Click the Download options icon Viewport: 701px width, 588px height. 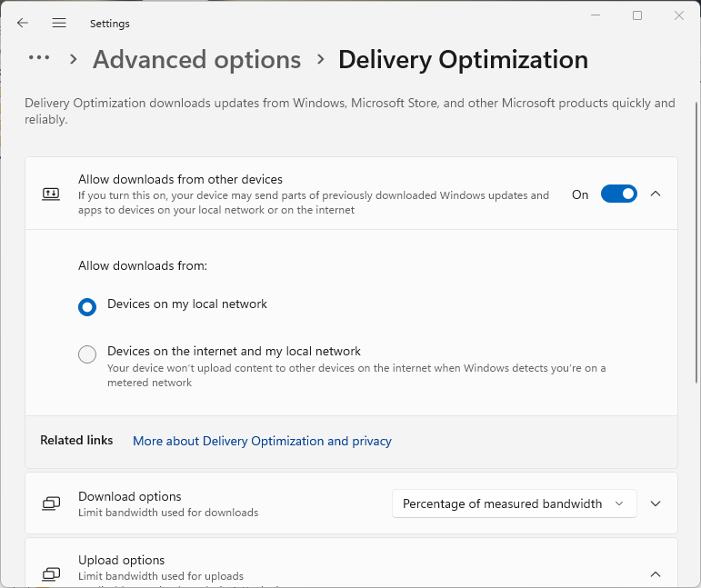(51, 503)
